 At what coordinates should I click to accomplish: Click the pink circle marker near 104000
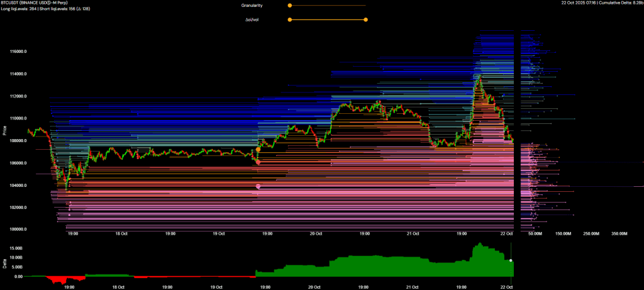(258, 186)
